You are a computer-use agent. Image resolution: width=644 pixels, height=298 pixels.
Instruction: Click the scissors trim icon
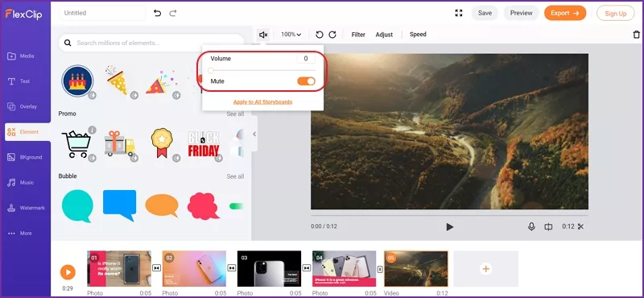point(580,226)
